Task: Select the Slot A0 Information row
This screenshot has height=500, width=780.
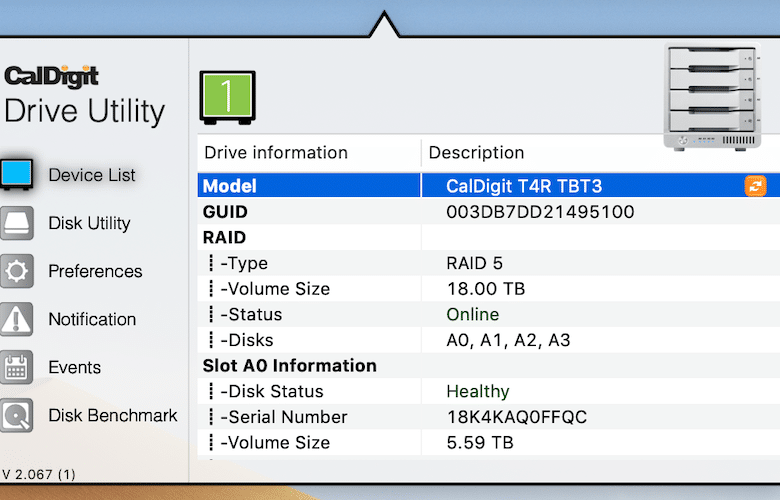Action: coord(488,366)
